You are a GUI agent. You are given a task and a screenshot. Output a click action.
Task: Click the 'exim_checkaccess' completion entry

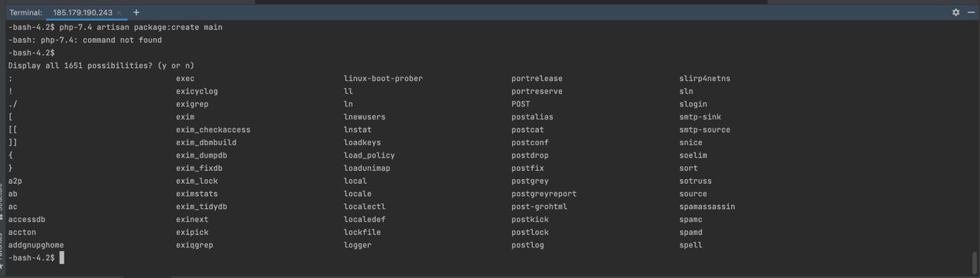pyautogui.click(x=213, y=129)
